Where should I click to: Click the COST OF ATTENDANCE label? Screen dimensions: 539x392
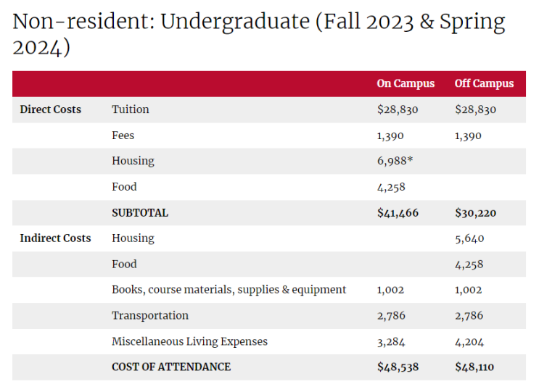pyautogui.click(x=171, y=367)
